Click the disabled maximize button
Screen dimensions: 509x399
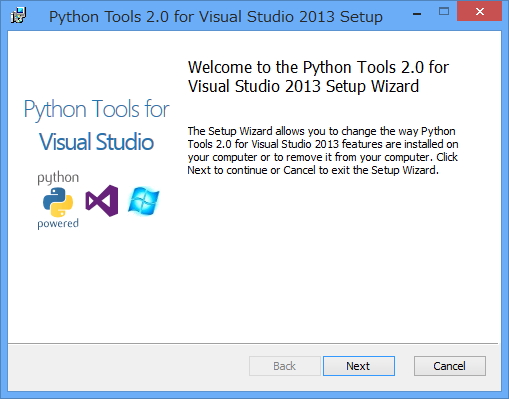(x=444, y=12)
